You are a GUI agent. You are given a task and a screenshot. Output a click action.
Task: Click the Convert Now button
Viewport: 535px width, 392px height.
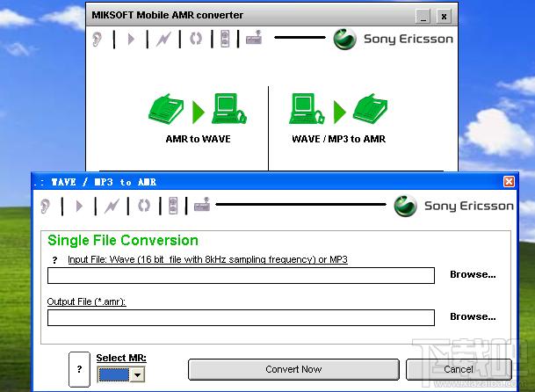[293, 369]
